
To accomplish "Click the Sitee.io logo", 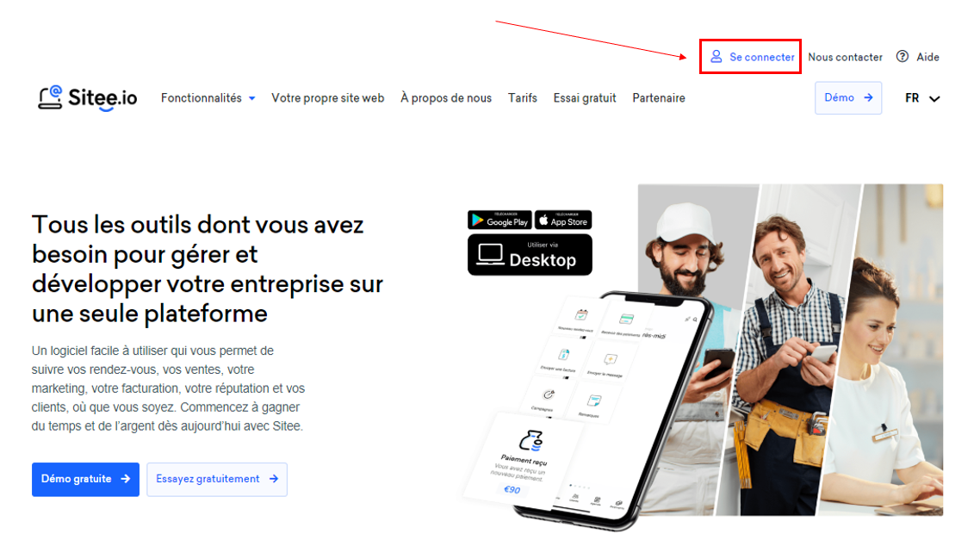I will pos(87,98).
